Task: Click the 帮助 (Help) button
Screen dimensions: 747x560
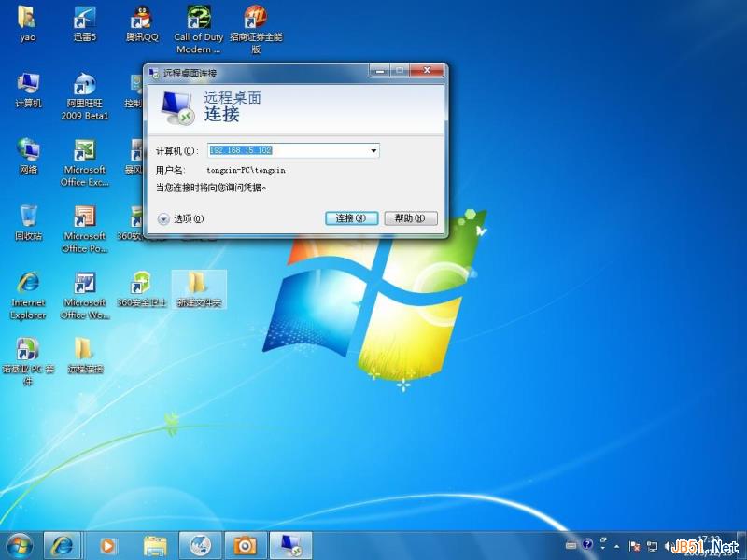Action: coord(409,217)
